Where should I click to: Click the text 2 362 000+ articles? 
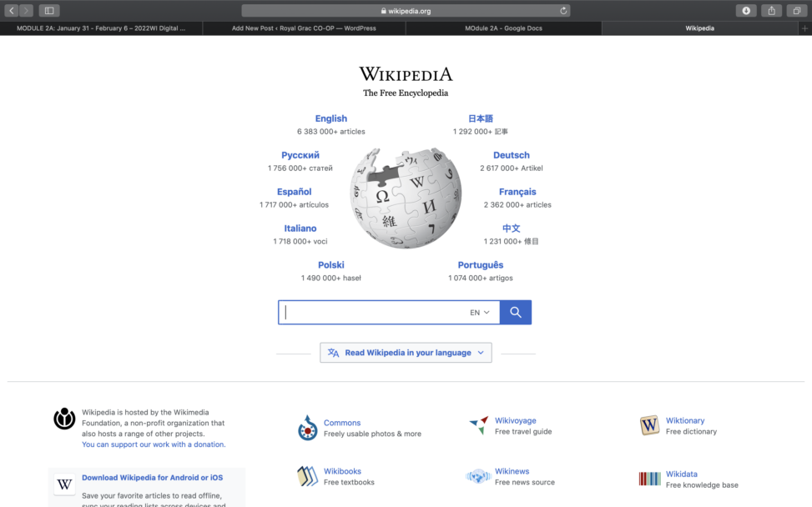[x=517, y=205]
